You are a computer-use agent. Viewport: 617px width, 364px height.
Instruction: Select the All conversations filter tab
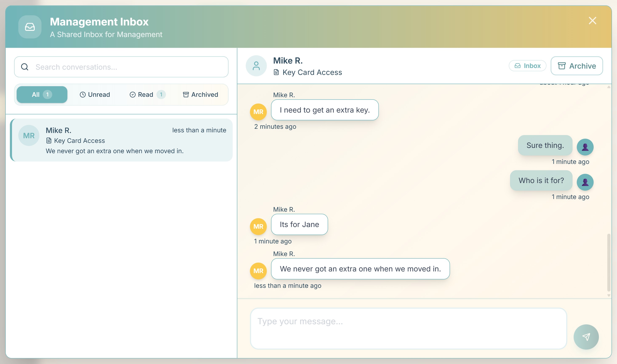click(x=42, y=94)
